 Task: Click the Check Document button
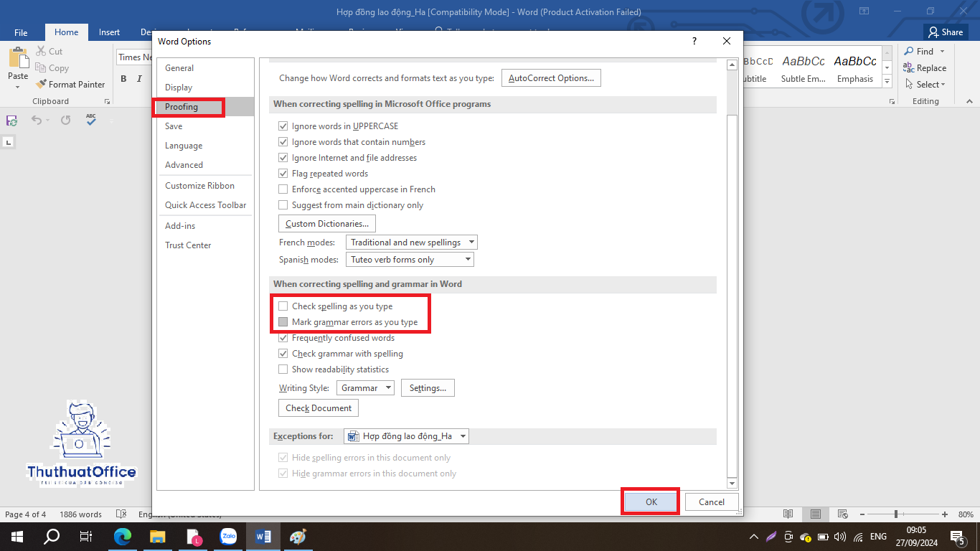319,408
